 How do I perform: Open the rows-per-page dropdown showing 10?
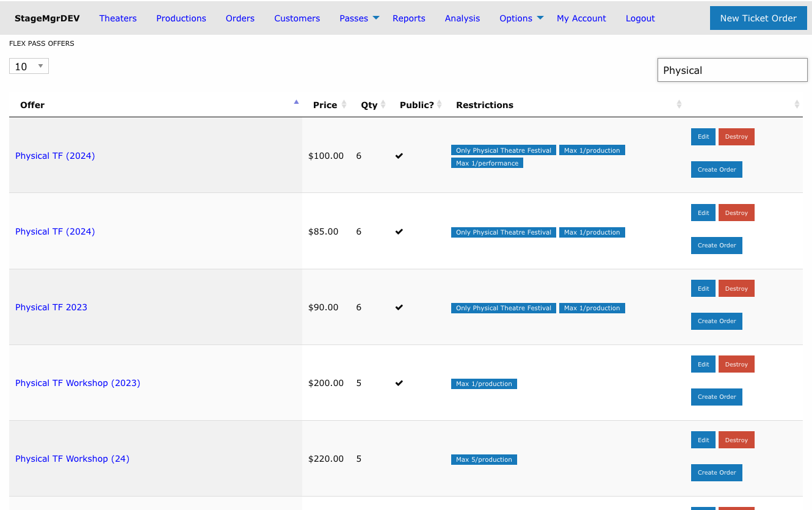(x=29, y=67)
